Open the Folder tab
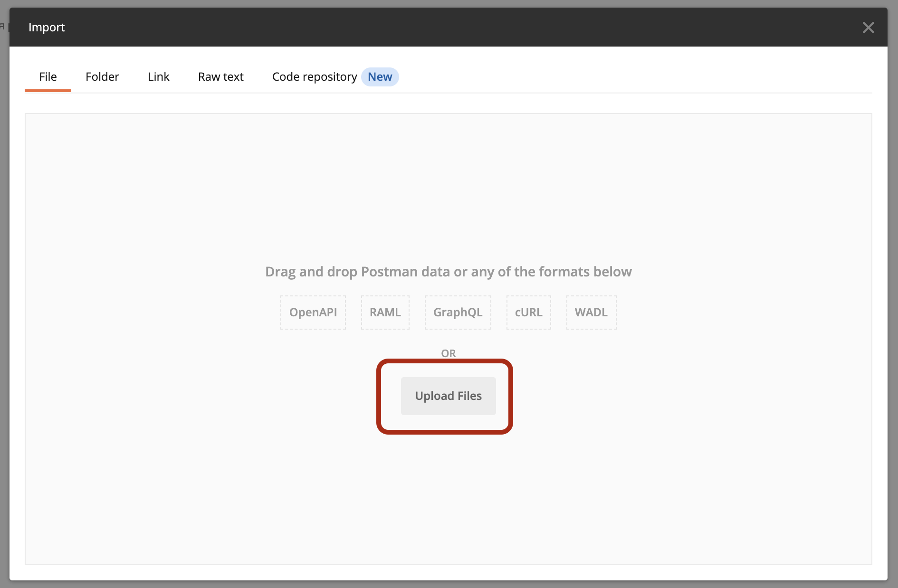This screenshot has width=898, height=588. 102,77
